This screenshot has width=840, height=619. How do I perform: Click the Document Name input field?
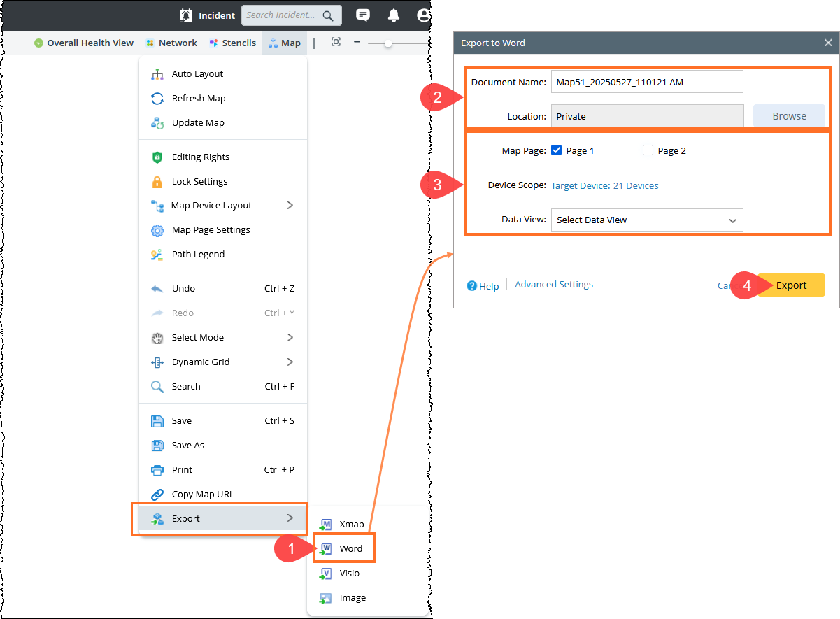click(x=646, y=82)
